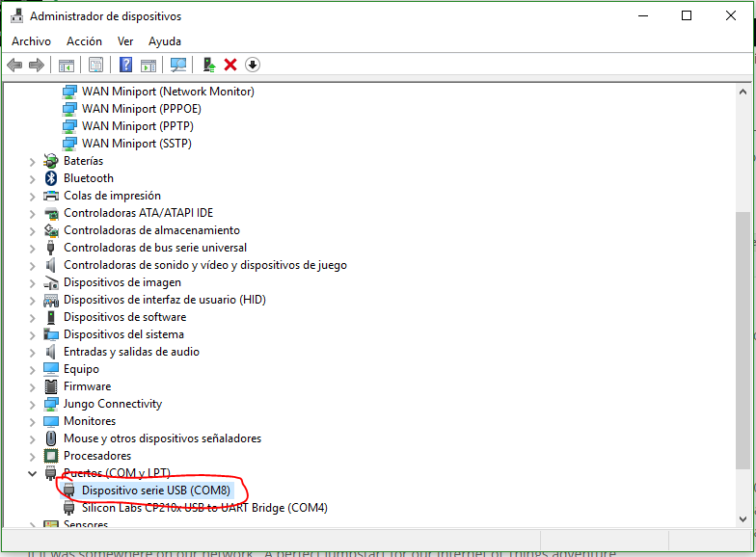Viewport: 756px width, 557px height.
Task: Expand the Bluetooth node
Action: click(32, 179)
